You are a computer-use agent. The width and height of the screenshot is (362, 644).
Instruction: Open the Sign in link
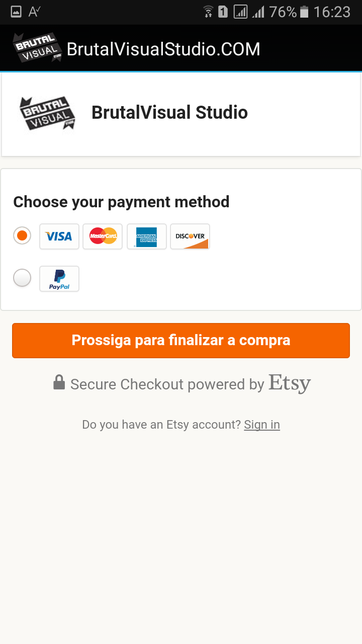click(262, 425)
